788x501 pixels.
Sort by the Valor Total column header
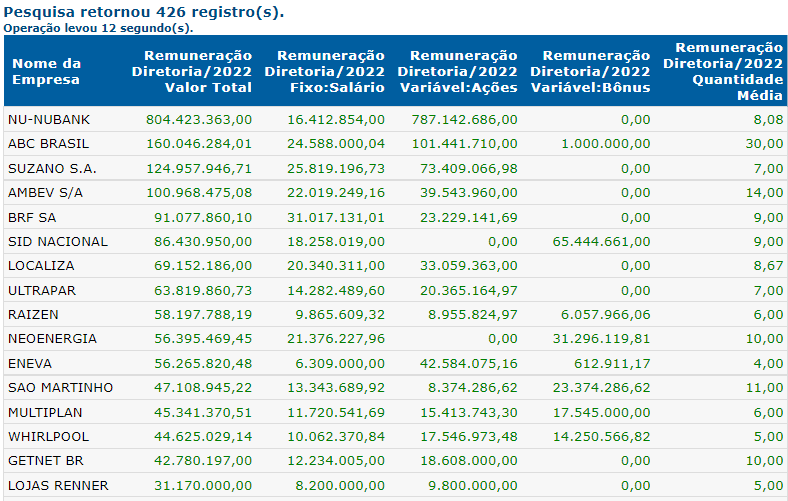click(192, 71)
